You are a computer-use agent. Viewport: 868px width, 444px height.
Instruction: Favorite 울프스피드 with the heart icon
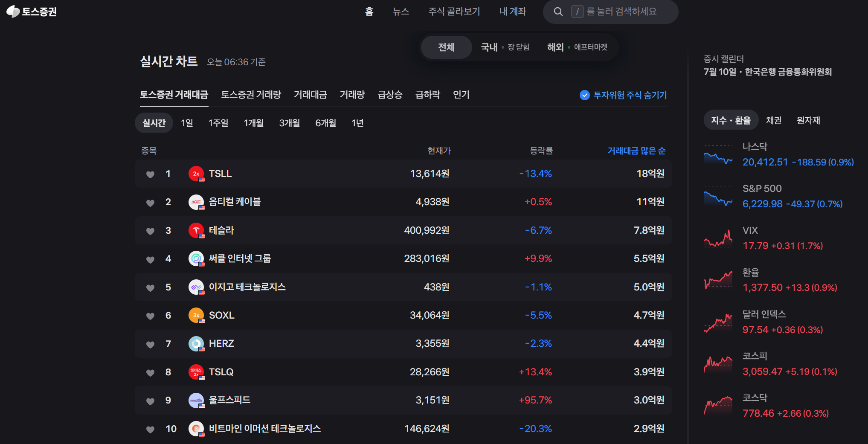(x=150, y=401)
